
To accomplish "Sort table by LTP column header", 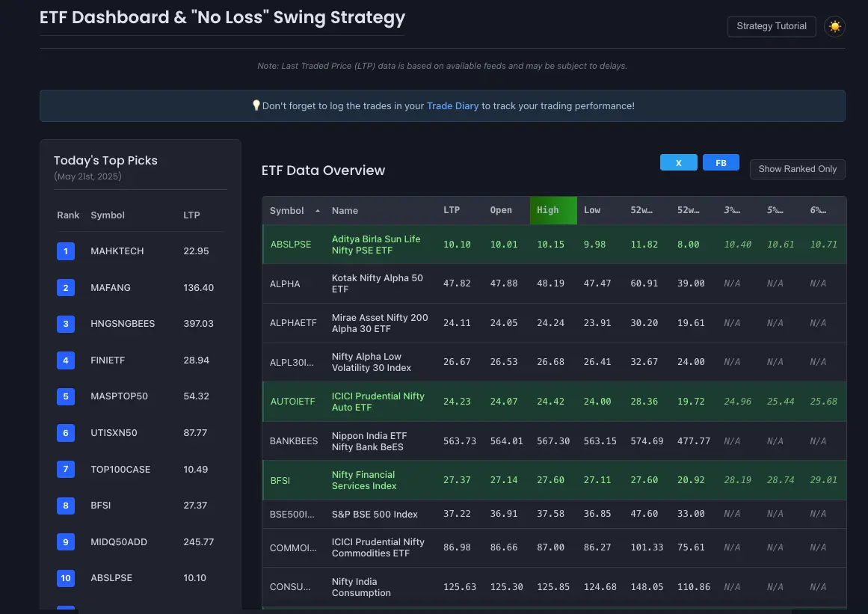I will 451,210.
